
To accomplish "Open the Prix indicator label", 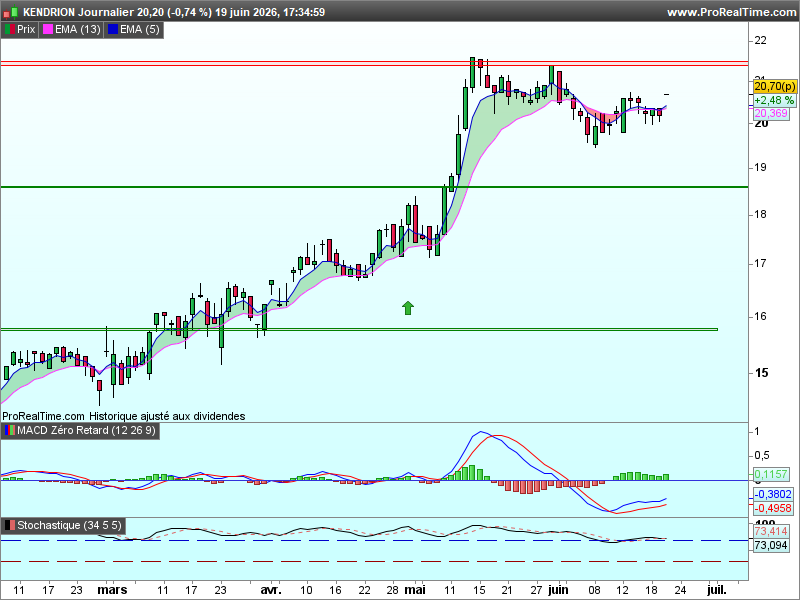I will tap(26, 30).
